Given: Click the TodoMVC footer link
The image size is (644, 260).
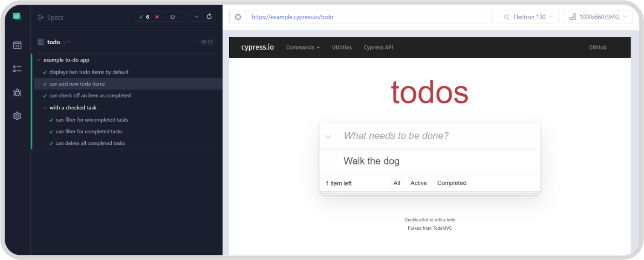Looking at the screenshot, I should click(442, 228).
